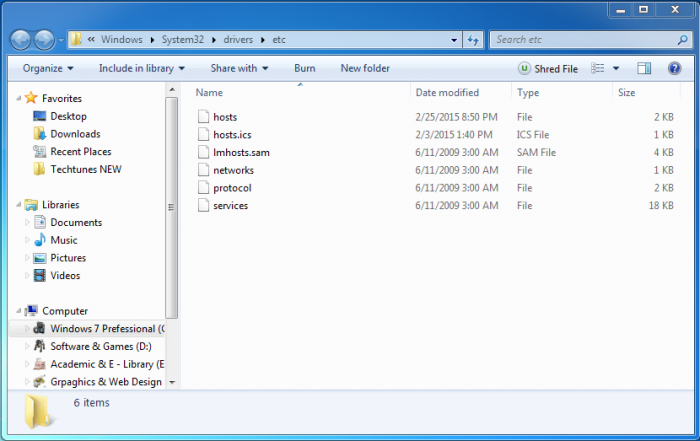Open Recent Places in Favorites
Viewport: 700px width, 441px height.
81,152
